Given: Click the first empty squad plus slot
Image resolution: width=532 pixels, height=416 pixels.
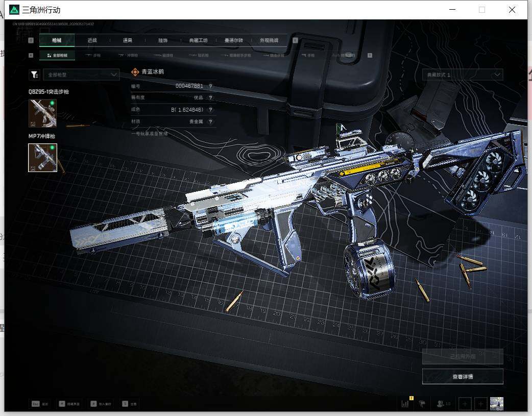Looking at the screenshot, I should point(465,404).
